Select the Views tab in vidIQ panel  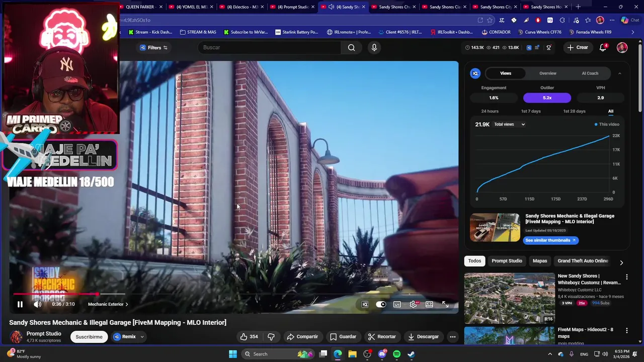click(x=506, y=73)
